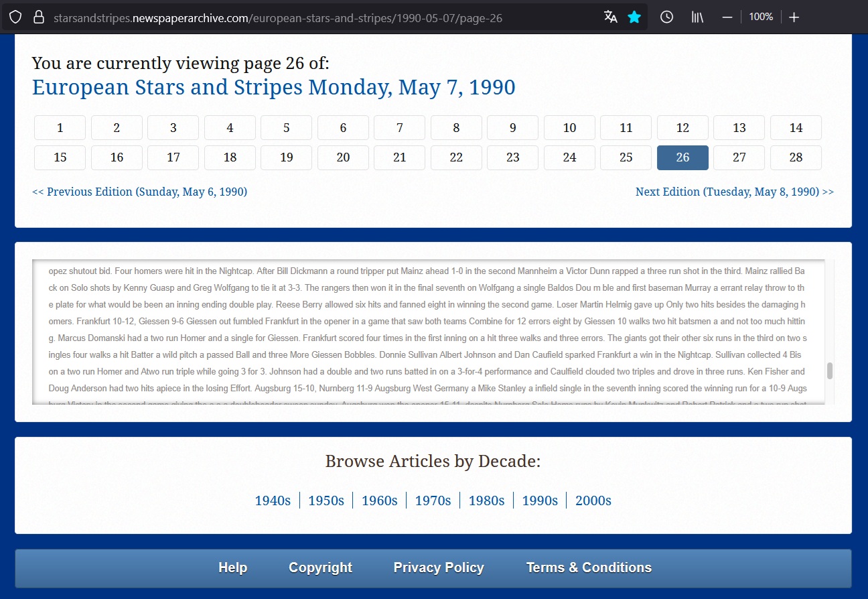This screenshot has width=868, height=599.
Task: Click the shield tracking protection icon
Action: pos(15,17)
